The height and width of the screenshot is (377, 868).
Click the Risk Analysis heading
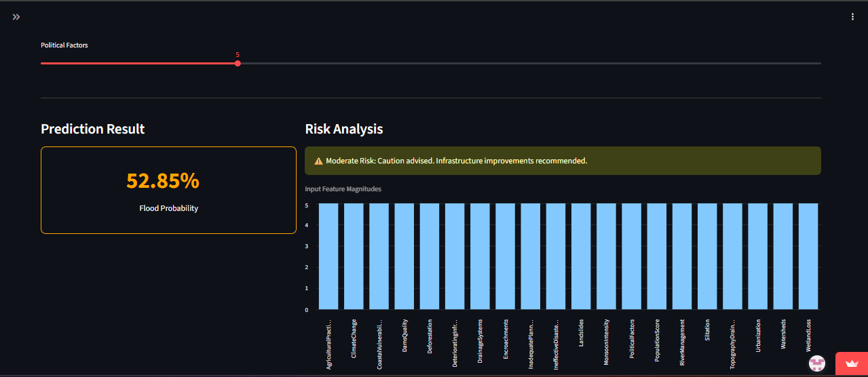[x=344, y=129]
